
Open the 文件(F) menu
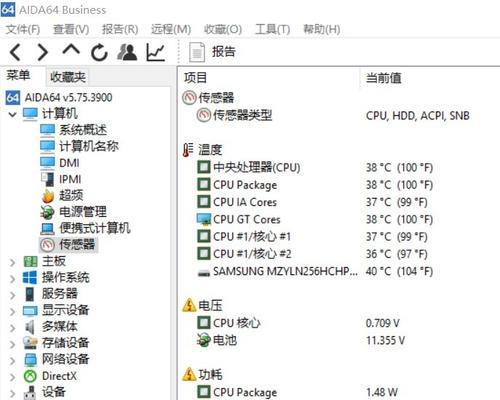click(23, 29)
